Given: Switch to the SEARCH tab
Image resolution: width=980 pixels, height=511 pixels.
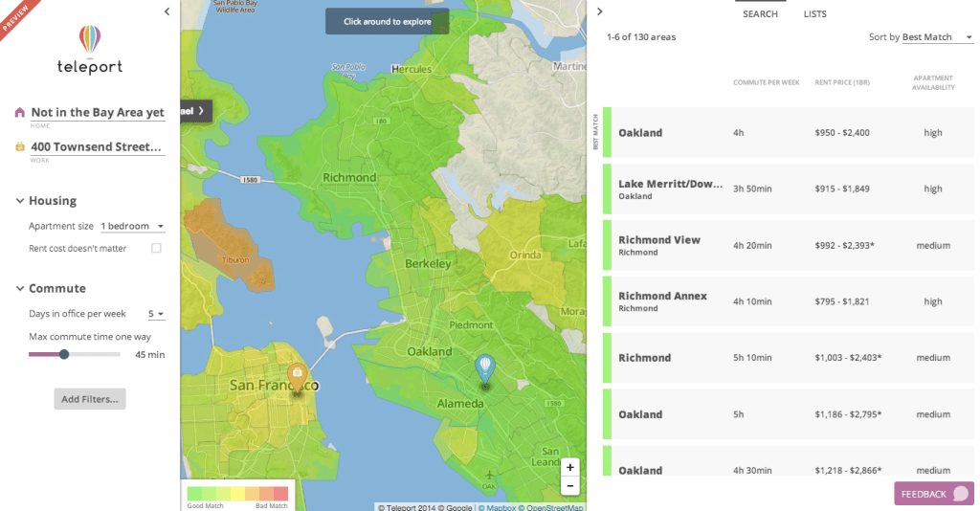Looking at the screenshot, I should [x=760, y=13].
